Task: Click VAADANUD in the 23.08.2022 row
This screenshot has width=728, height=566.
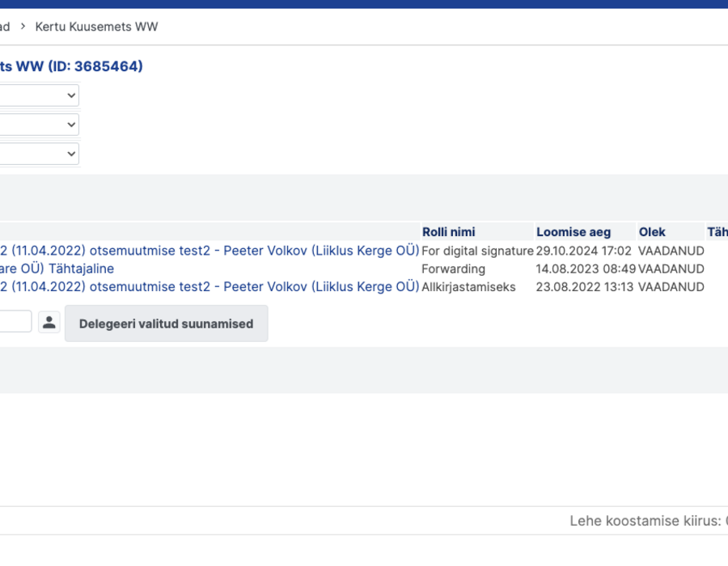Action: point(671,287)
